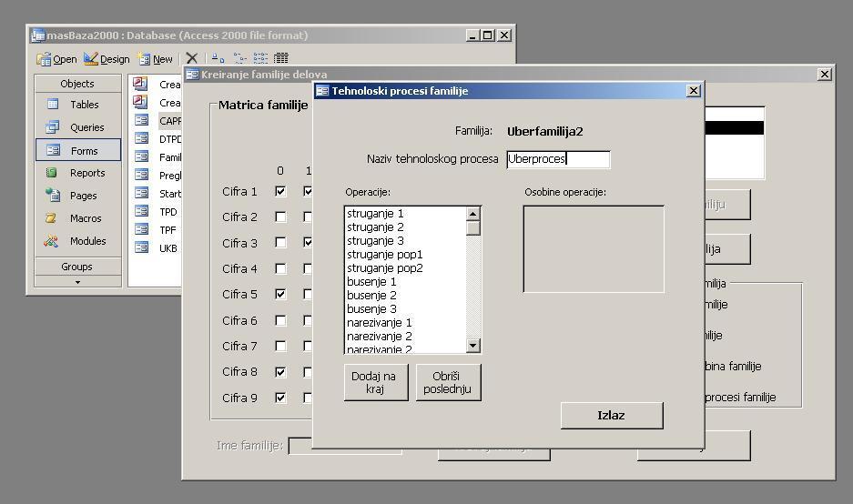Image resolution: width=853 pixels, height=504 pixels.
Task: Select the TPF form icon in list
Action: coord(141,229)
